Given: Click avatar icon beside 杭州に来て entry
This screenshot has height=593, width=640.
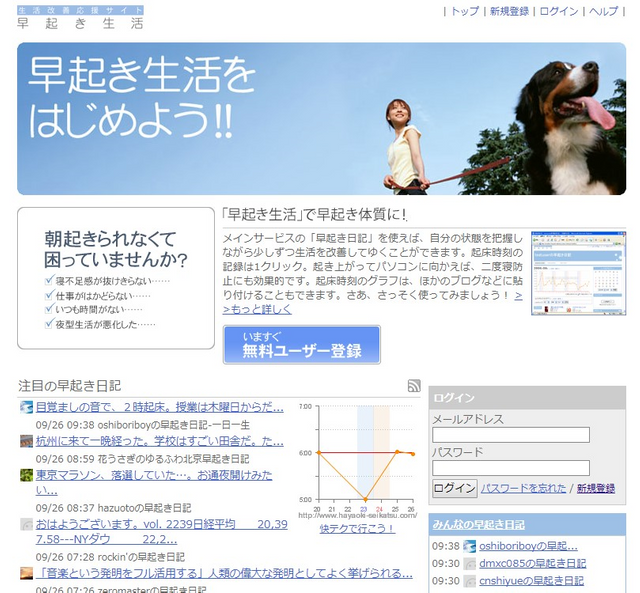Looking at the screenshot, I should 27,441.
